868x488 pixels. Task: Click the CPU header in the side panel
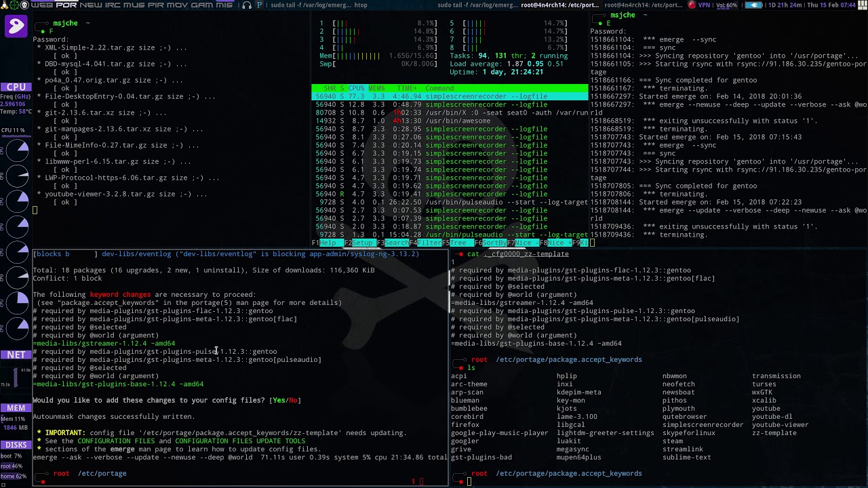click(16, 87)
